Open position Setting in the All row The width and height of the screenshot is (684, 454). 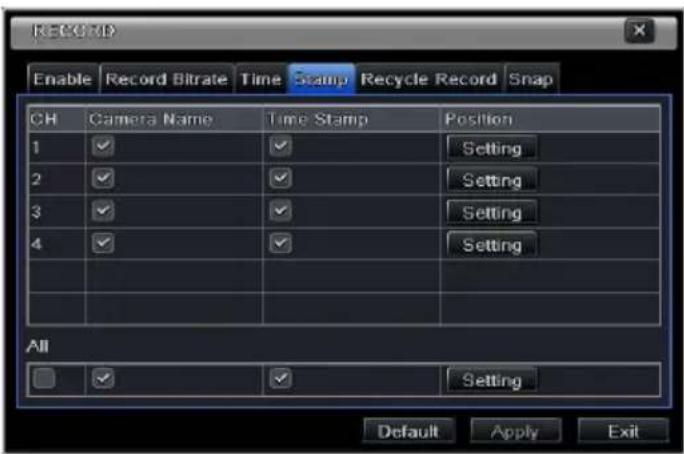492,380
